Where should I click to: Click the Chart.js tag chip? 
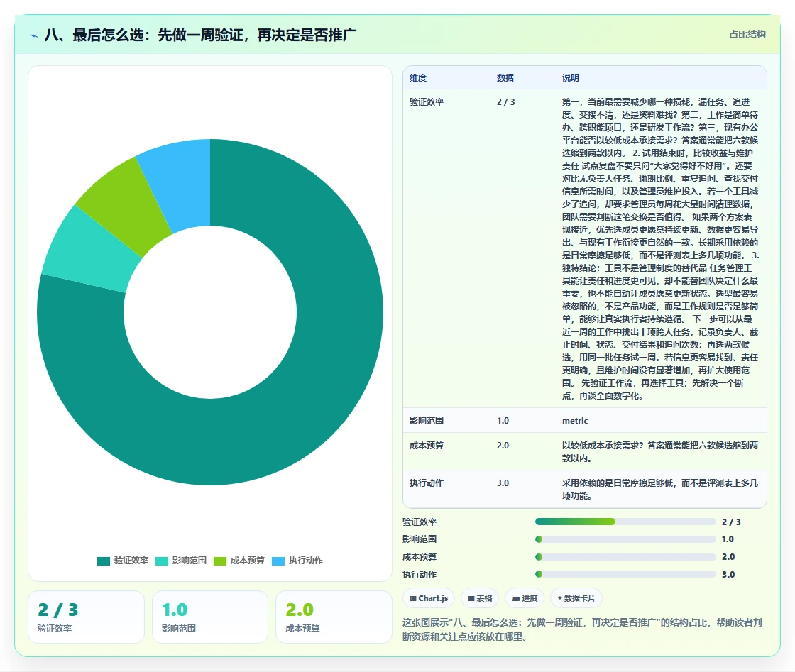(429, 598)
